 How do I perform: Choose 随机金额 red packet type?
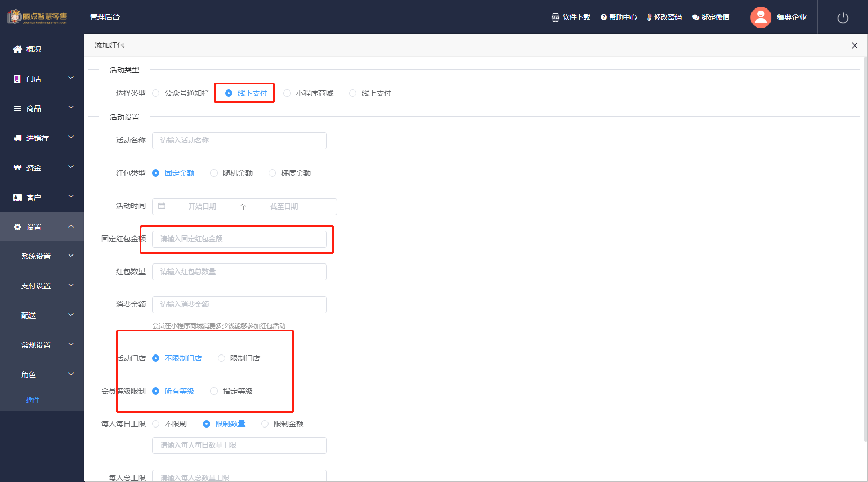click(231, 173)
